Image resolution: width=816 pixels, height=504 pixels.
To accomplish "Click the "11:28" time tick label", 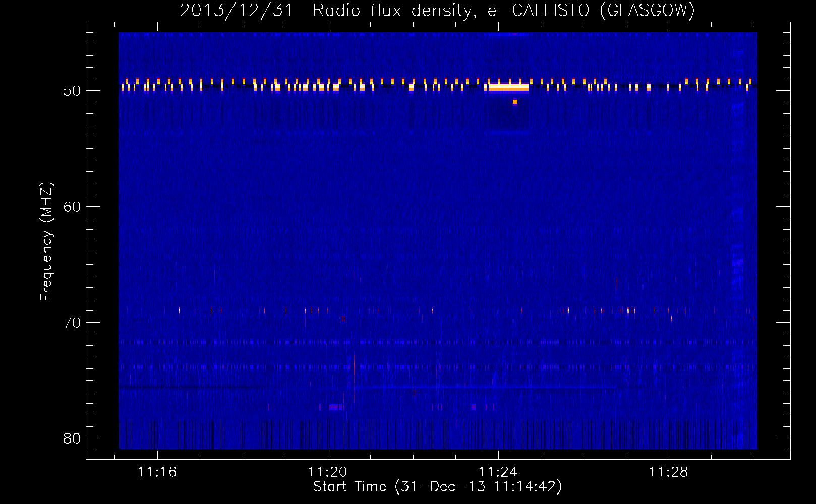I will [669, 472].
